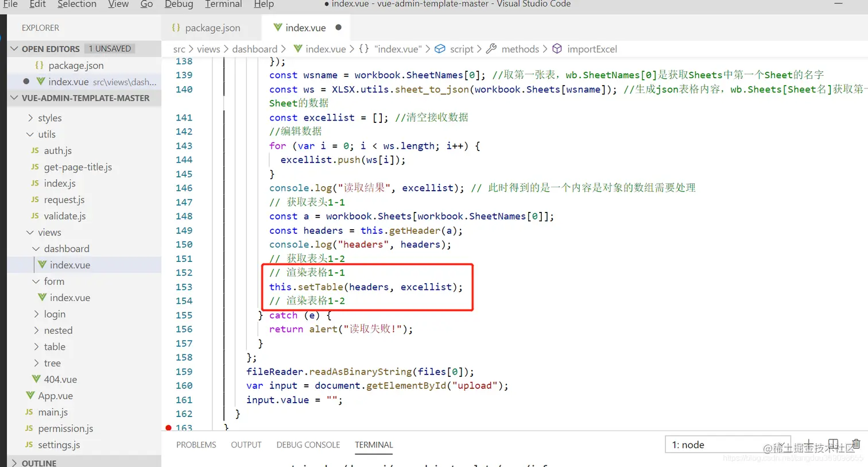868x467 pixels.
Task: Open the File menu
Action: (10, 4)
